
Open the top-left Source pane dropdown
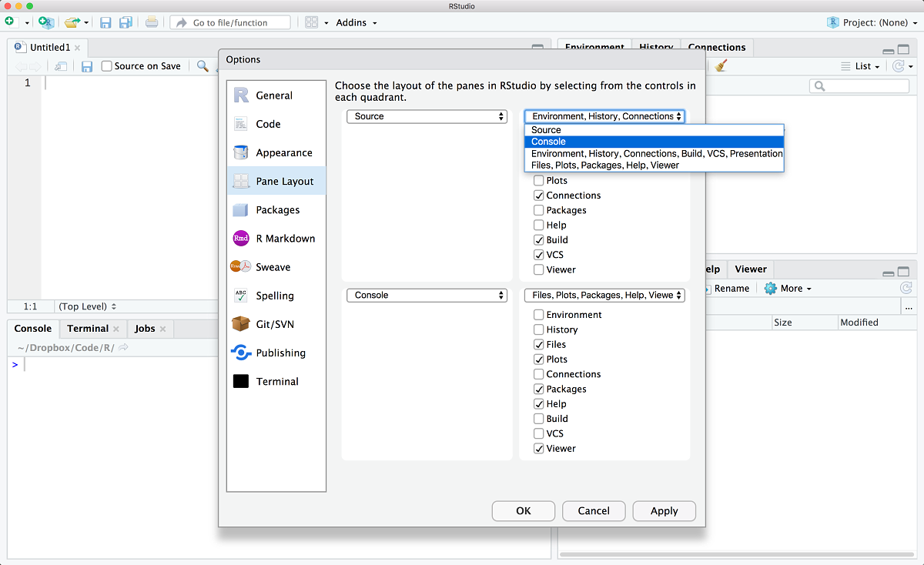(x=427, y=116)
